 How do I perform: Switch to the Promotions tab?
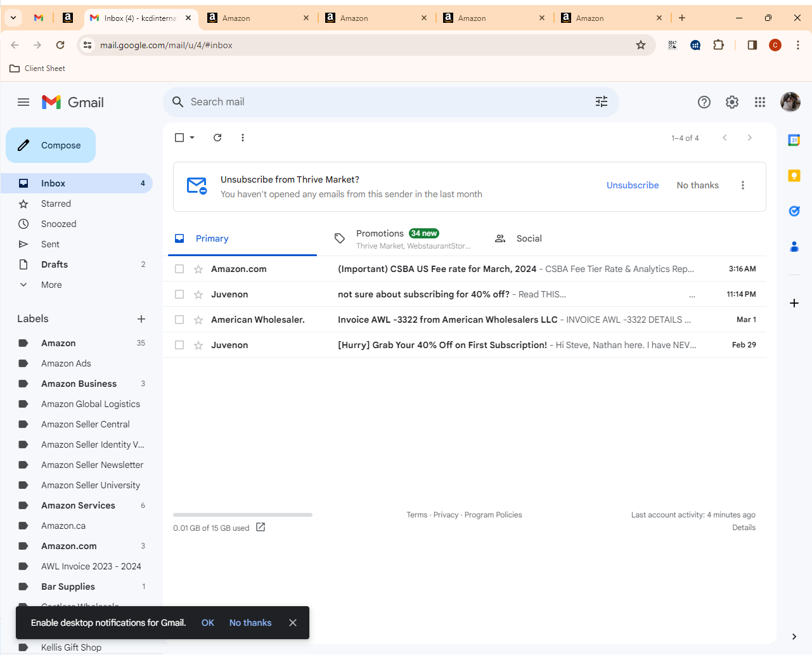(403, 238)
